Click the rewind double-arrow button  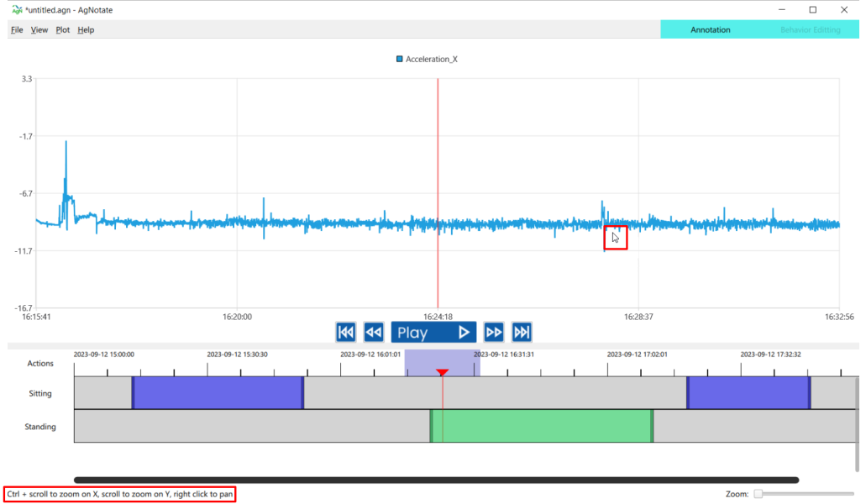point(374,333)
